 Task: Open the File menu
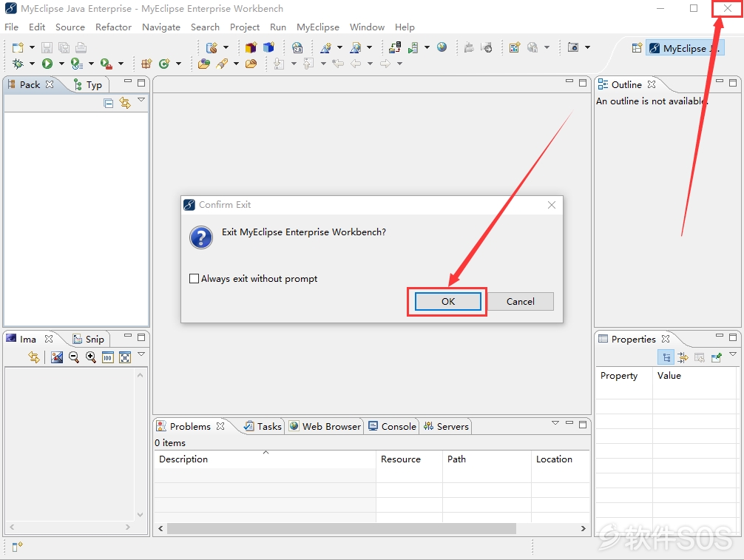tap(11, 27)
